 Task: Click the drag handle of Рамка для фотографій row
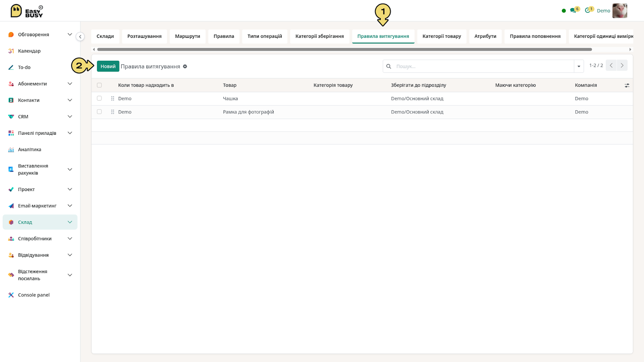(113, 112)
